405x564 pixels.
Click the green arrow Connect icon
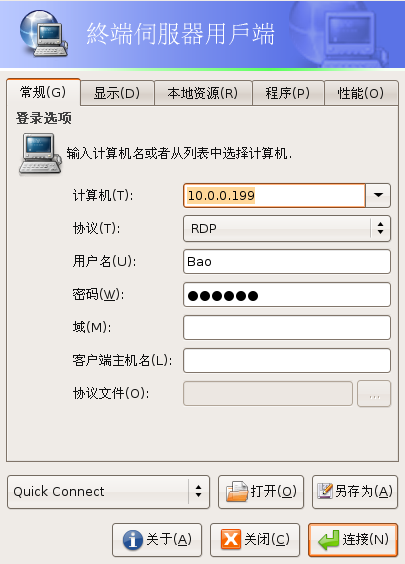pos(328,540)
